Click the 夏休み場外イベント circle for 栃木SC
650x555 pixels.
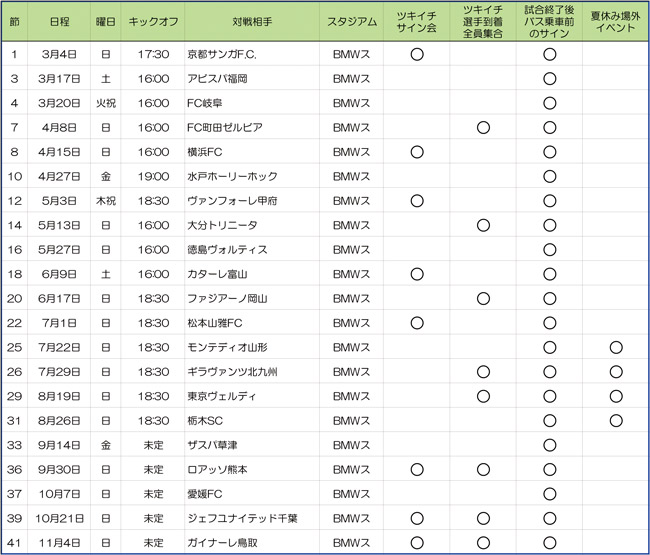[616, 421]
